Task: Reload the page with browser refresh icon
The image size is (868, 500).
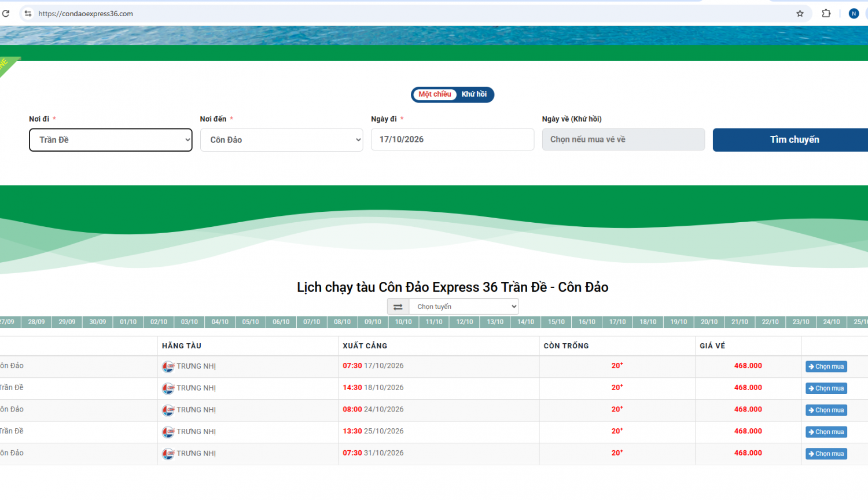Action: click(6, 13)
